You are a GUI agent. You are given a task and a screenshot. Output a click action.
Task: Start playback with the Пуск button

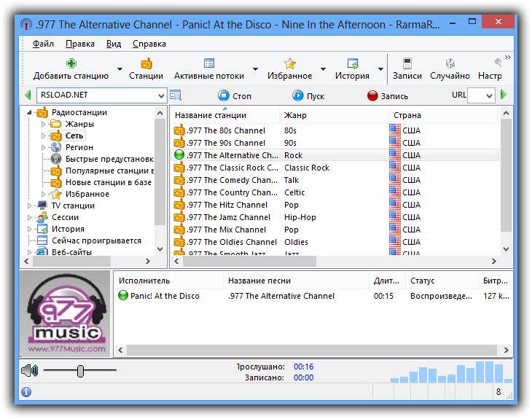pos(308,96)
